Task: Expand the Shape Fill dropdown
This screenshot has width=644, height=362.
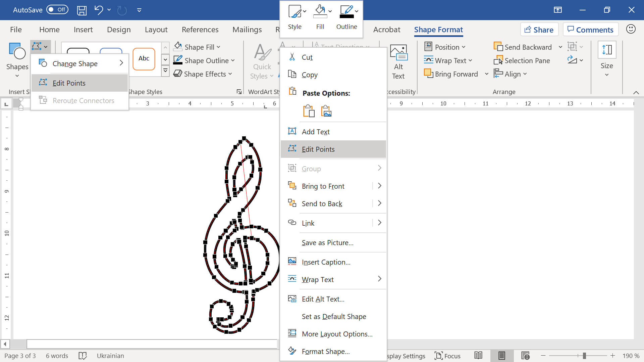Action: [x=218, y=47]
